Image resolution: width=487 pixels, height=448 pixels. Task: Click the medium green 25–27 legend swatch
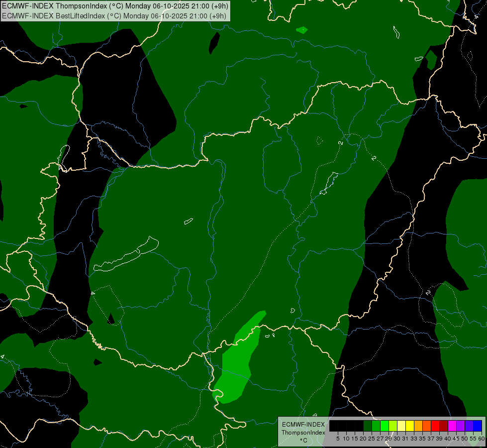point(376,426)
